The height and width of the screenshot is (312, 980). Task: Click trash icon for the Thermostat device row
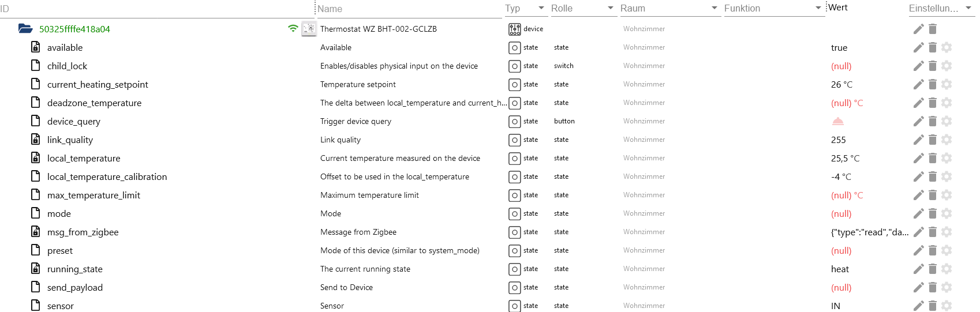click(933, 29)
